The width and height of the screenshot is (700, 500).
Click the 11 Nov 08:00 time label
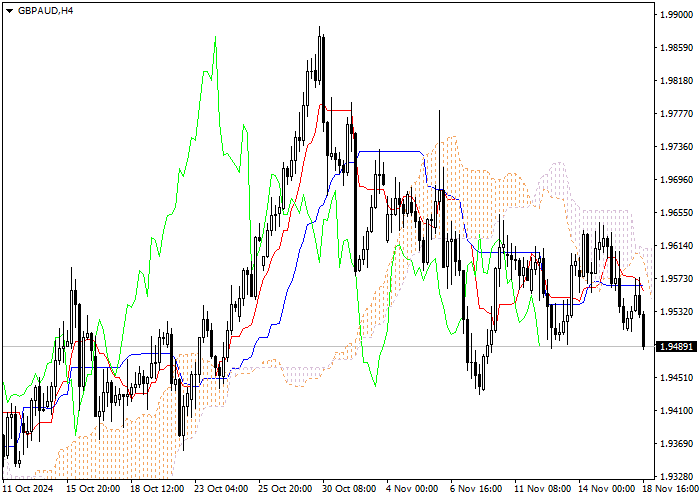coord(542,489)
